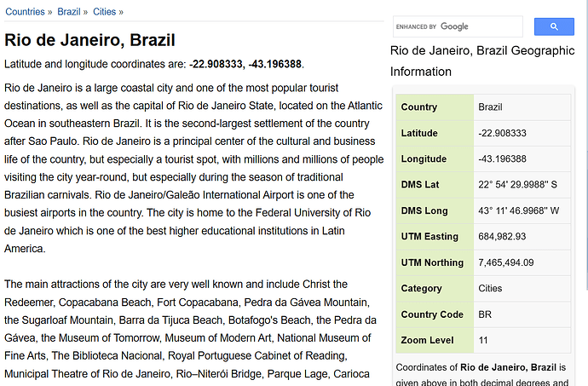Viewport: 588px width, 386px height.
Task: Click the Latitude value -22.908333 cell
Action: tap(522, 133)
